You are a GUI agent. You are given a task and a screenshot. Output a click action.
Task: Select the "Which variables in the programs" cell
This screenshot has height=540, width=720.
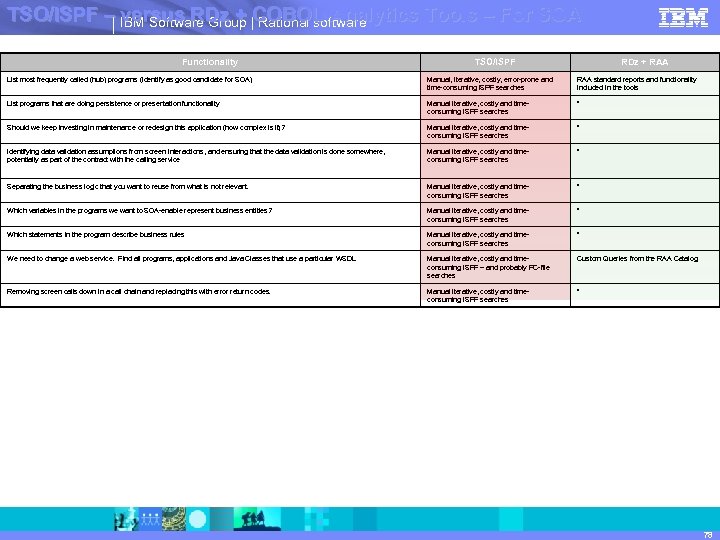pos(210,214)
